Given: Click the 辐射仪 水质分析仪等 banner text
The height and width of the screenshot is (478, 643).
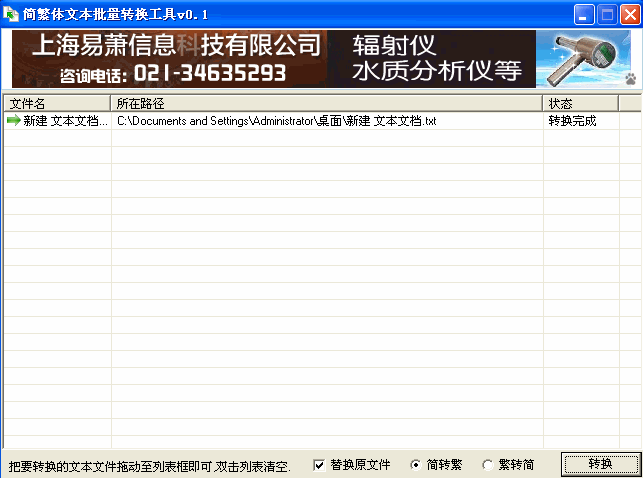Looking at the screenshot, I should 436,59.
